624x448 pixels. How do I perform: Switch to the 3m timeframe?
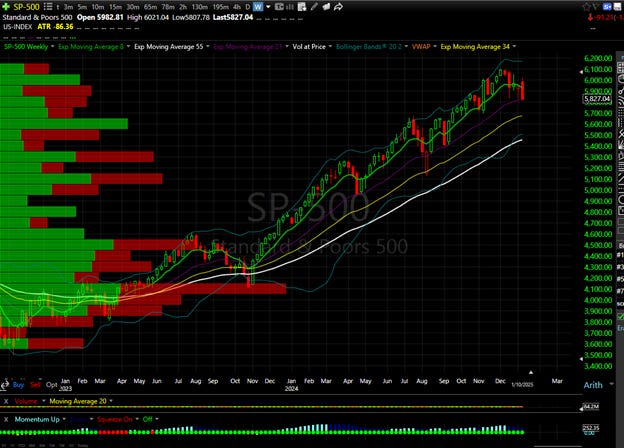(x=68, y=7)
